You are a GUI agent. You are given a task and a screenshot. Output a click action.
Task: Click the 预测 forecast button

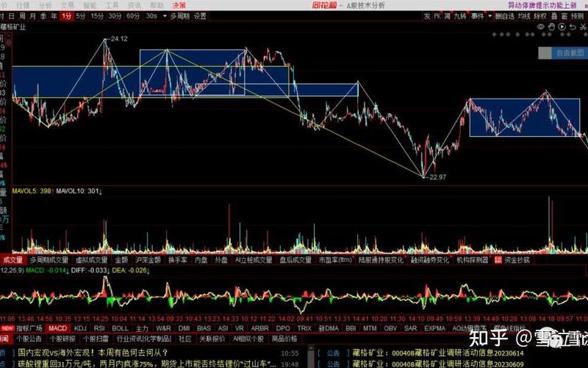(x=578, y=16)
